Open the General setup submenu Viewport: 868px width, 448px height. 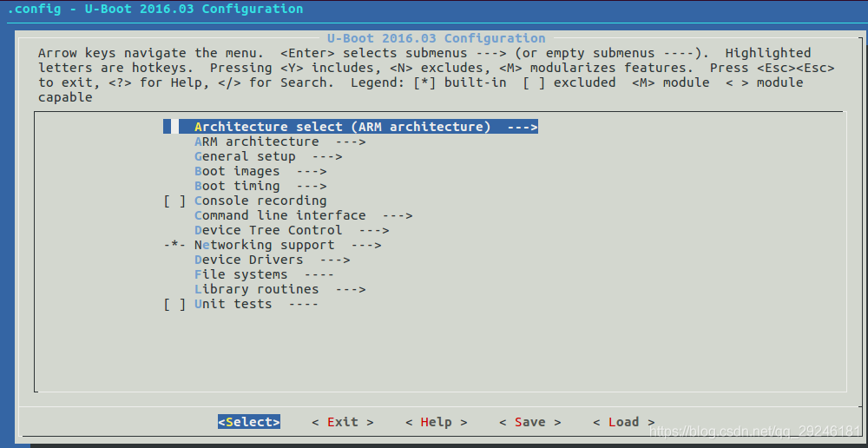click(x=268, y=156)
